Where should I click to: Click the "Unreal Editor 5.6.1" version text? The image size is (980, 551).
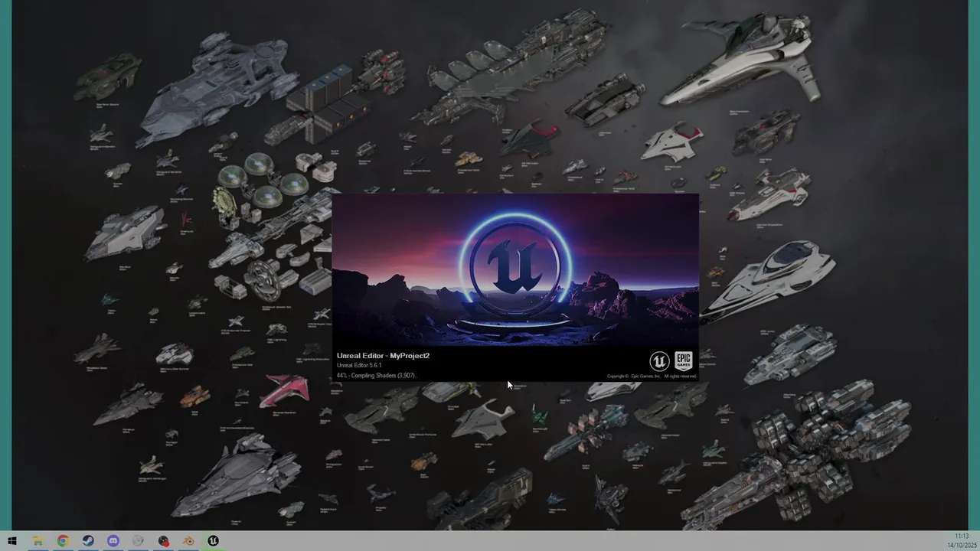point(359,366)
